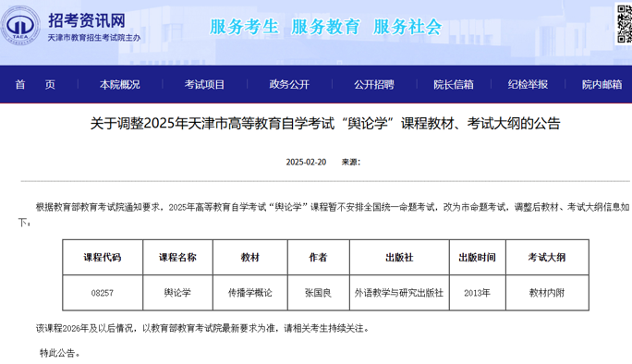
Task: Click the announcement headline about 舆论学
Action: [325, 124]
